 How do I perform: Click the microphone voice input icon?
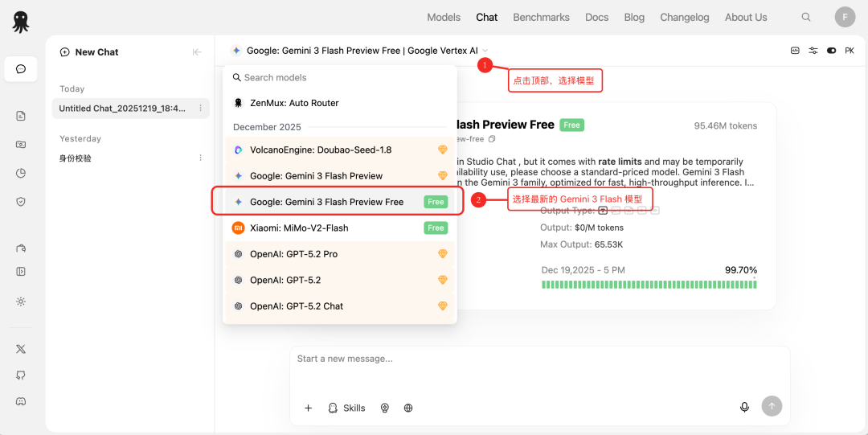tap(744, 408)
